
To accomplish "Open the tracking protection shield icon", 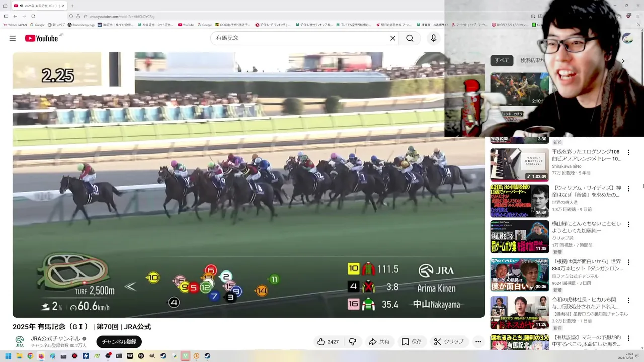I will [x=71, y=16].
